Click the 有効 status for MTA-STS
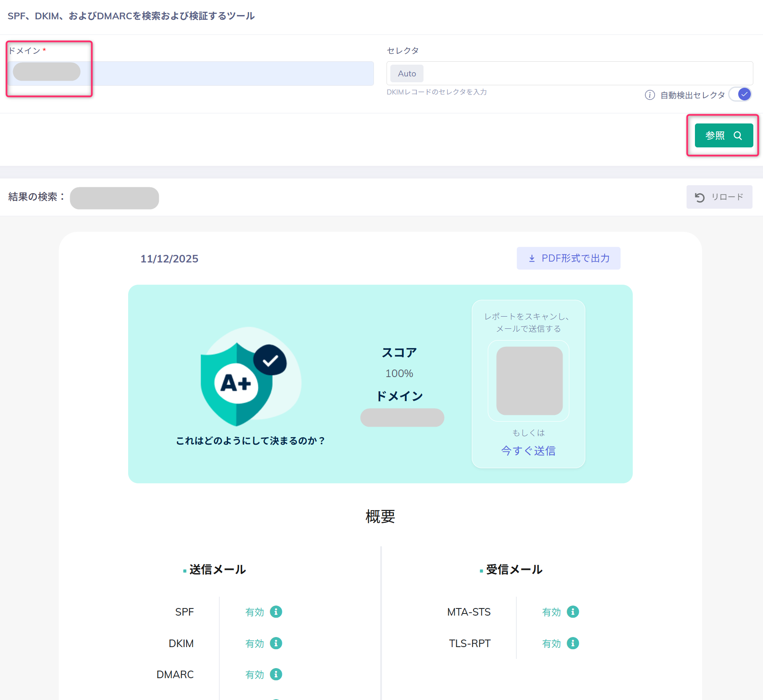This screenshot has width=763, height=700. pos(551,612)
